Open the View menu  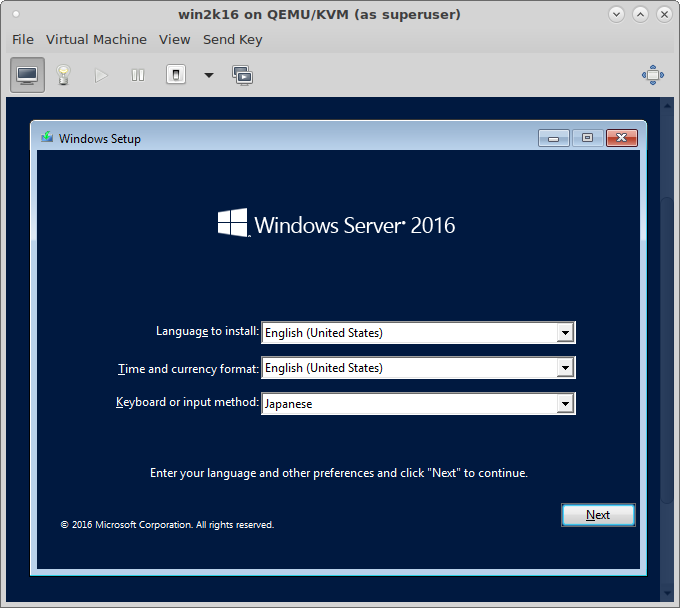pos(174,39)
